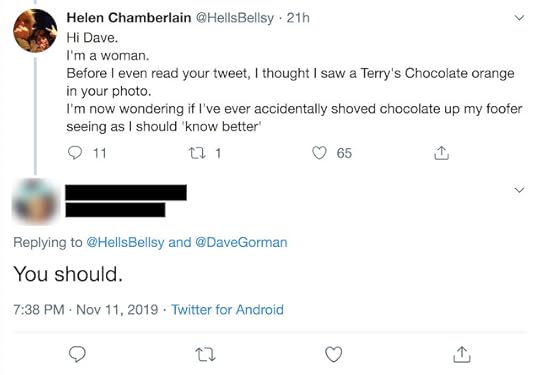This screenshot has width=540, height=375.
Task: Retweet the "You should." tweet
Action: [x=205, y=354]
